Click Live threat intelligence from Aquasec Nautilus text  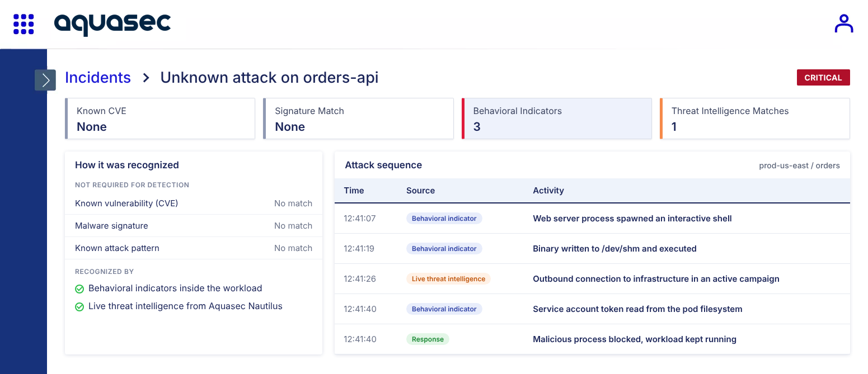click(185, 306)
